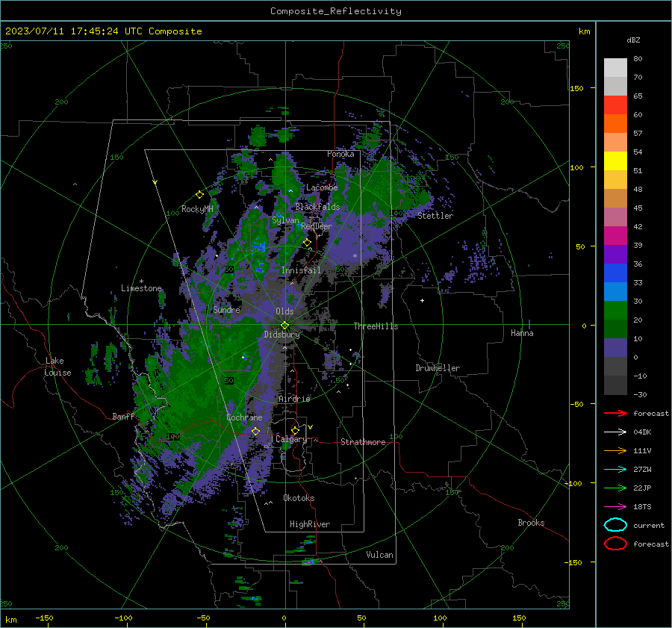Click the Innisfail town label

[301, 270]
